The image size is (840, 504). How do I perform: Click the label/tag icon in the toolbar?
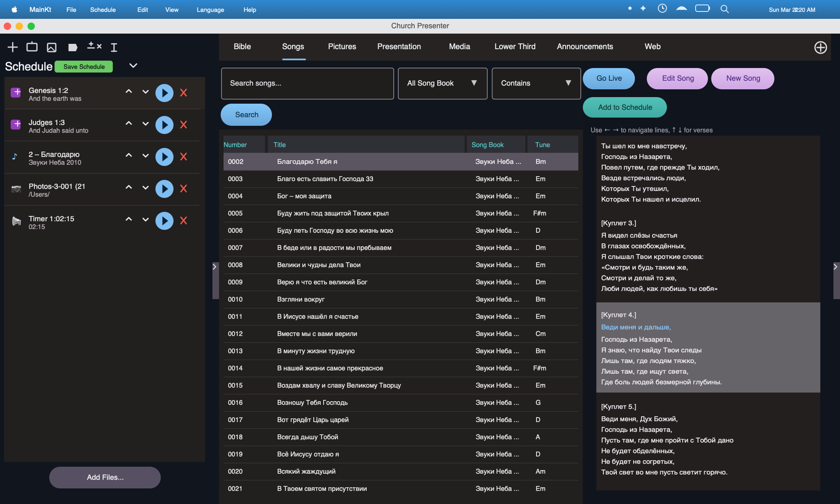tap(73, 47)
